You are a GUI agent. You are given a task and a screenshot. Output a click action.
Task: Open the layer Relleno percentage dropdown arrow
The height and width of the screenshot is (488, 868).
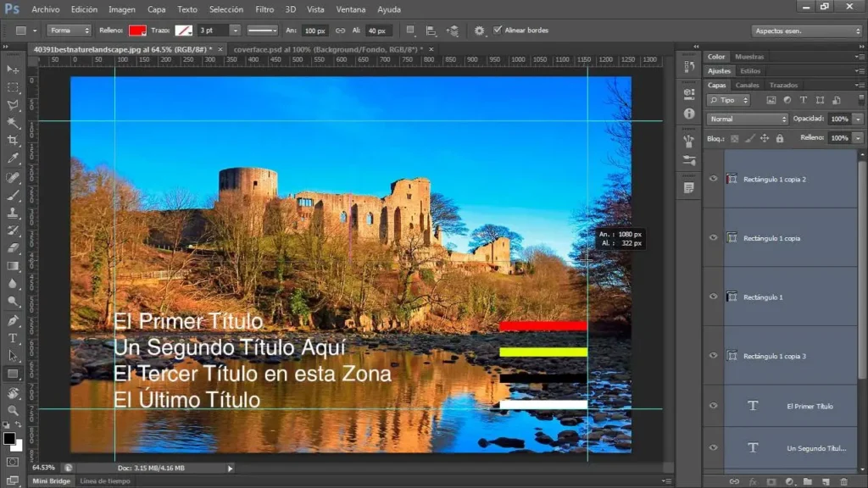tap(858, 138)
